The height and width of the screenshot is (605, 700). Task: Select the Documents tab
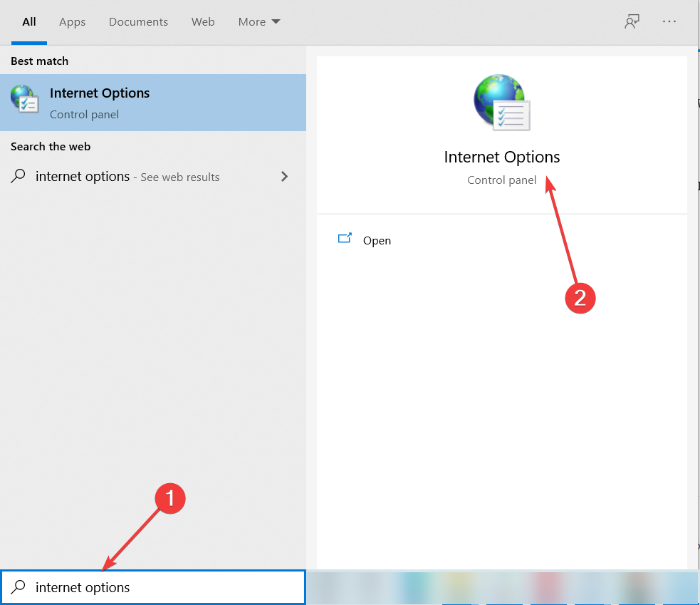tap(138, 22)
